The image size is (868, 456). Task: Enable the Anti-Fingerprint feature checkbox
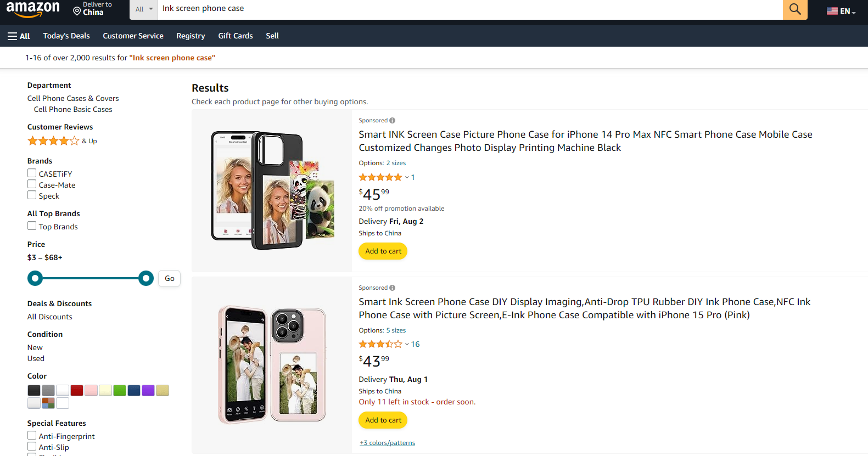click(32, 436)
